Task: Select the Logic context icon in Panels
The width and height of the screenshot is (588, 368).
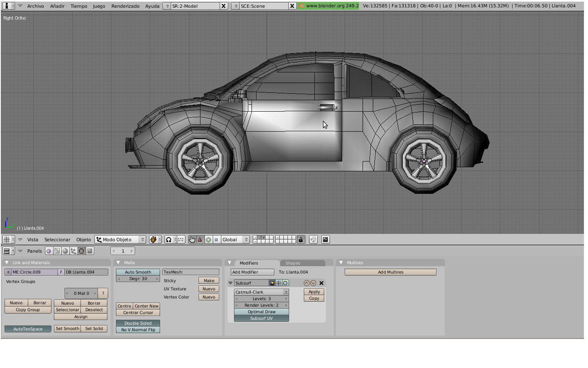Action: click(x=49, y=251)
